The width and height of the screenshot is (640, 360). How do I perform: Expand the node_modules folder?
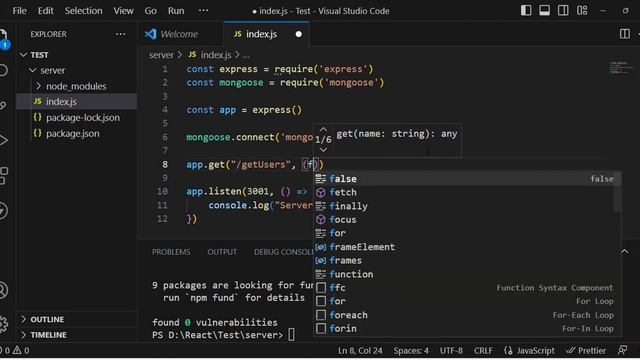[x=76, y=86]
